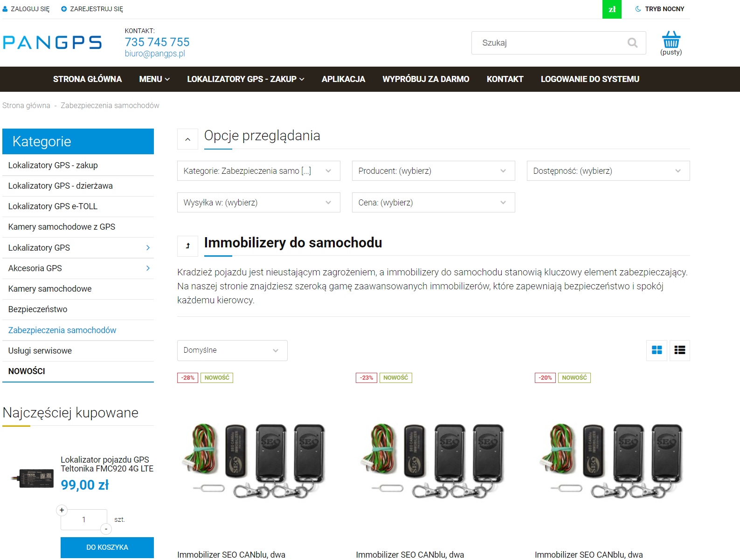Open the shopping basket icon
740x560 pixels.
click(x=671, y=41)
